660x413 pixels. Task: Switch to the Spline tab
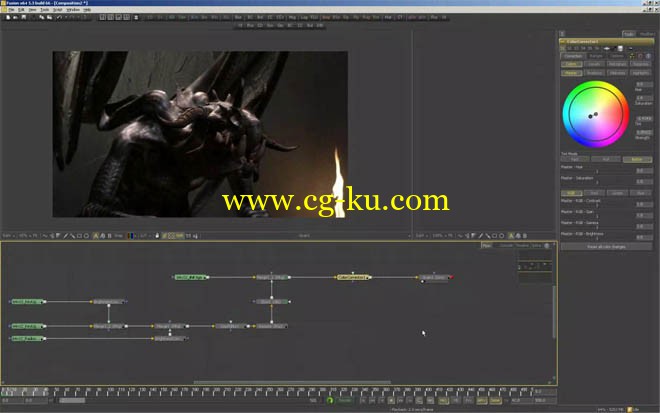[x=536, y=245]
